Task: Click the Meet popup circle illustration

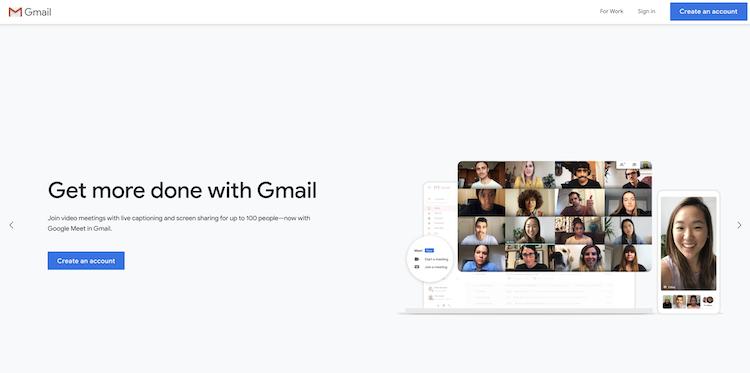Action: (430, 259)
